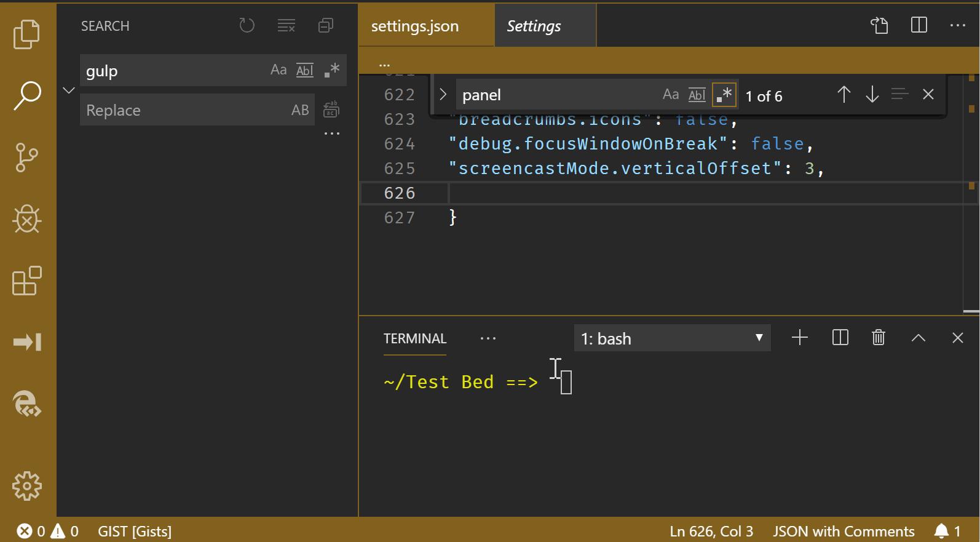
Task: Go to the previous match
Action: click(x=844, y=95)
